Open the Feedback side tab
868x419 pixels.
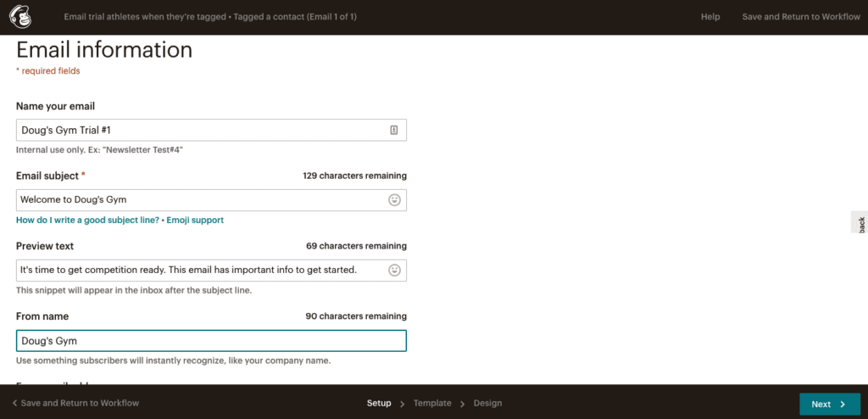(x=860, y=221)
